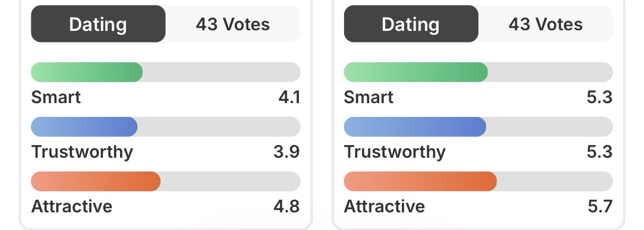Click the Trustworthy label beside score 3.9
Viewport: 644px width, 230px height.
[82, 152]
